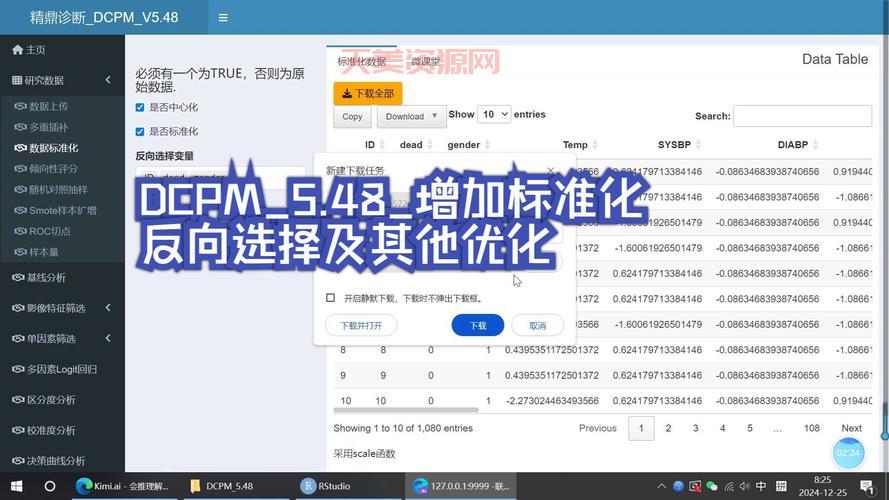Open 区分度分析 menu item
The image size is (889, 500).
[x=44, y=400]
